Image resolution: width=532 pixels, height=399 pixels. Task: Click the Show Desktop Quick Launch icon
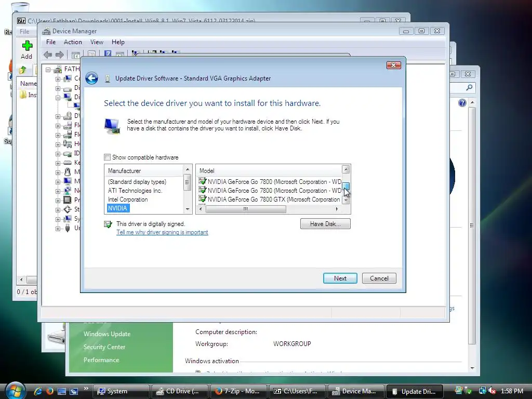62,391
